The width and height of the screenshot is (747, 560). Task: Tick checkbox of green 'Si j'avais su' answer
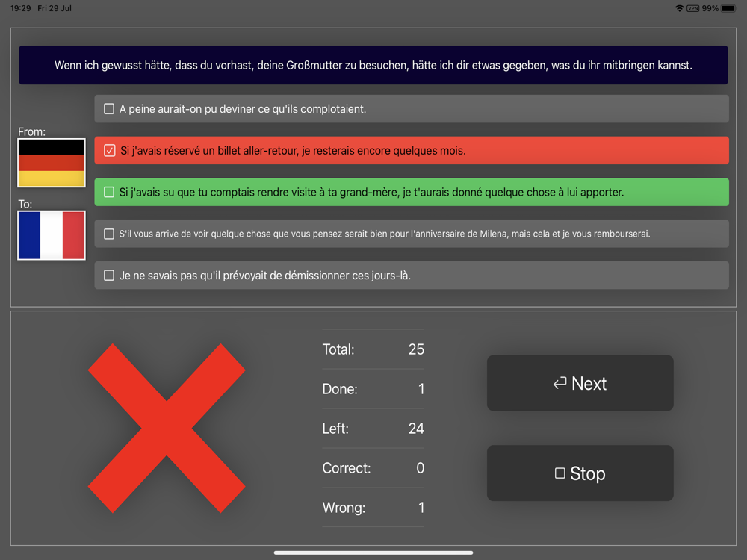109,192
